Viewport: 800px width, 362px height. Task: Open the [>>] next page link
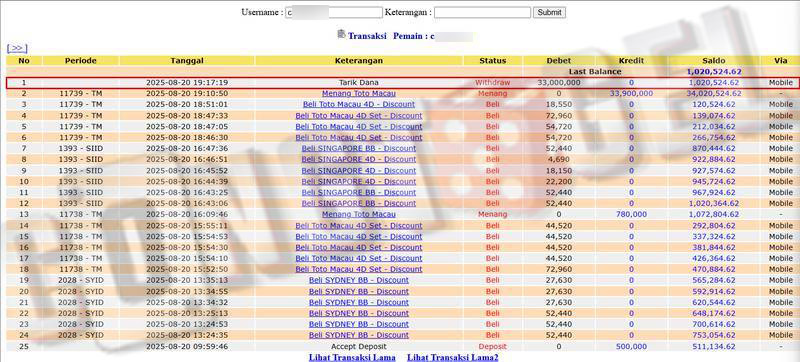17,48
